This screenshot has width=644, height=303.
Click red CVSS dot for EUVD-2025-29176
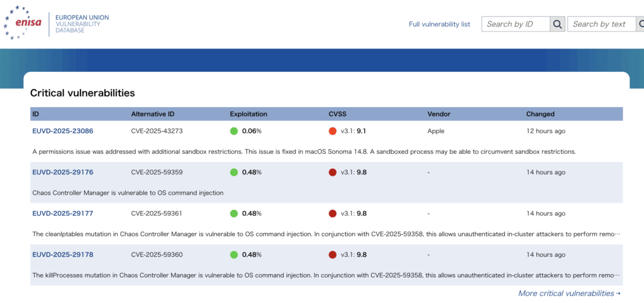(333, 172)
